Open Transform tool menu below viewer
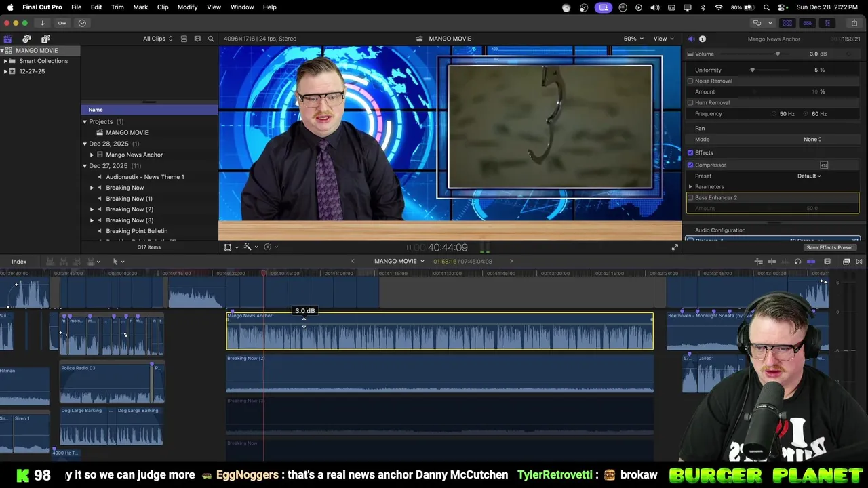This screenshot has height=488, width=868. click(x=230, y=247)
